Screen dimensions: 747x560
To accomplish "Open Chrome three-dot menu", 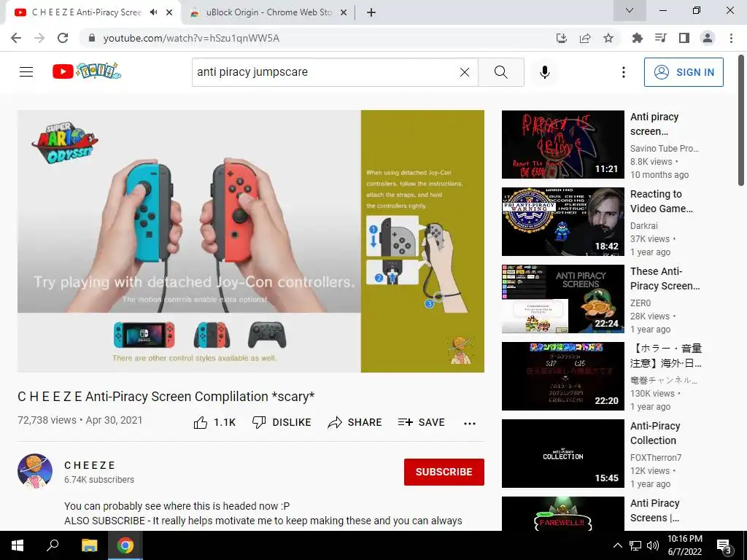I will (x=731, y=38).
